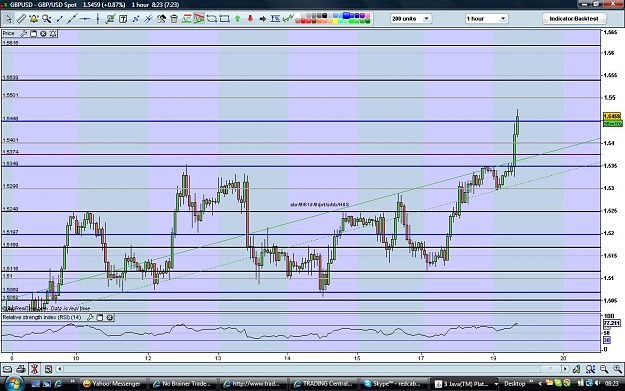
Task: Place a red down arrow marker
Action: (x=250, y=18)
